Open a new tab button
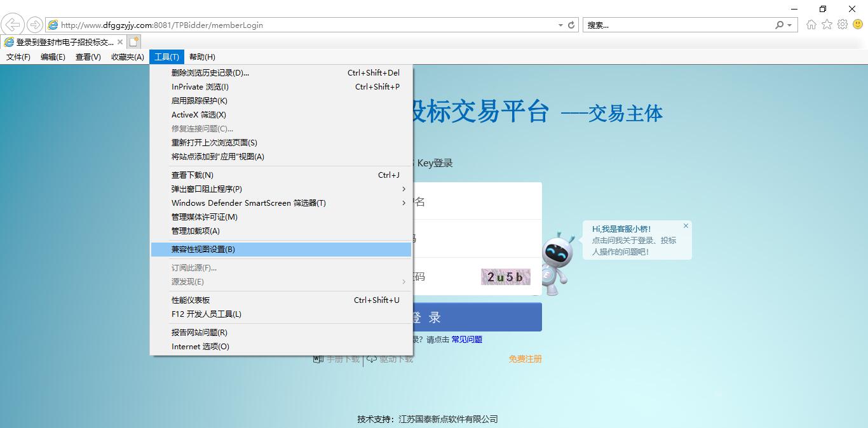868x428 pixels. (x=133, y=42)
